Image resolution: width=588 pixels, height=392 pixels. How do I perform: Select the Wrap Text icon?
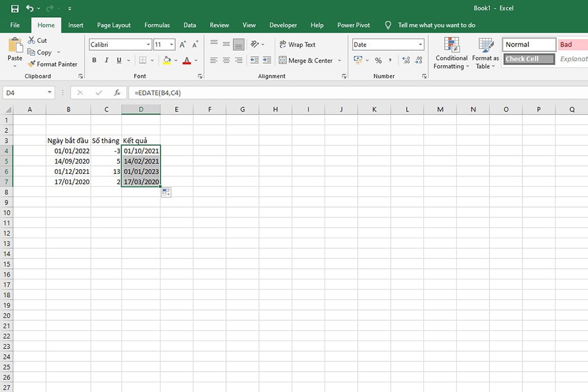tap(298, 44)
